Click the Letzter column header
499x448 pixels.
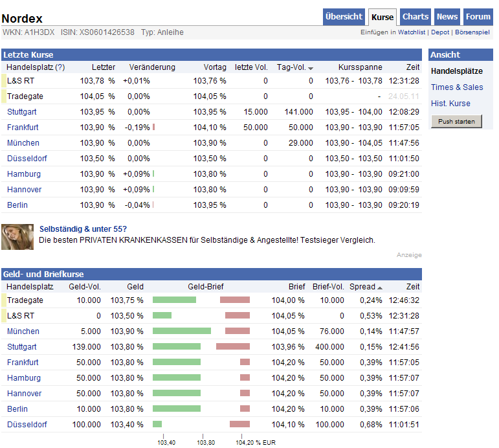104,67
